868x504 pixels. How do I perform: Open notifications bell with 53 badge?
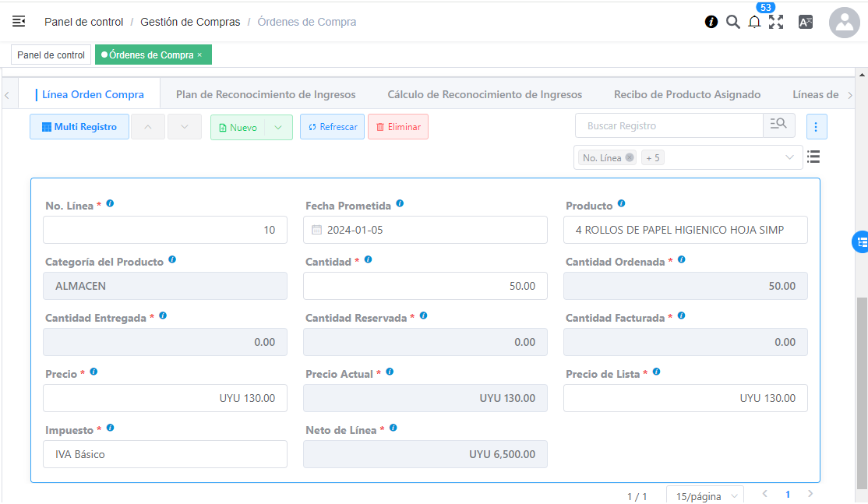pyautogui.click(x=754, y=22)
